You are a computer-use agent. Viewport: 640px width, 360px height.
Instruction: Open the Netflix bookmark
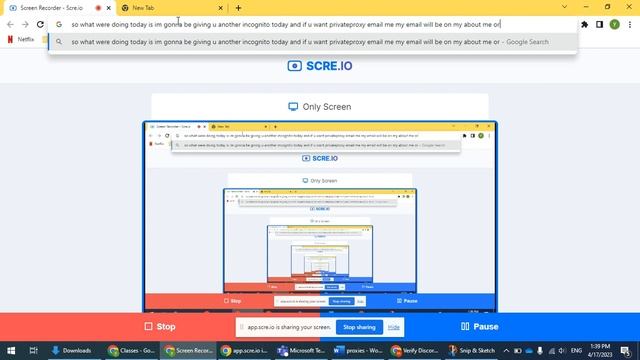pyautogui.click(x=21, y=39)
